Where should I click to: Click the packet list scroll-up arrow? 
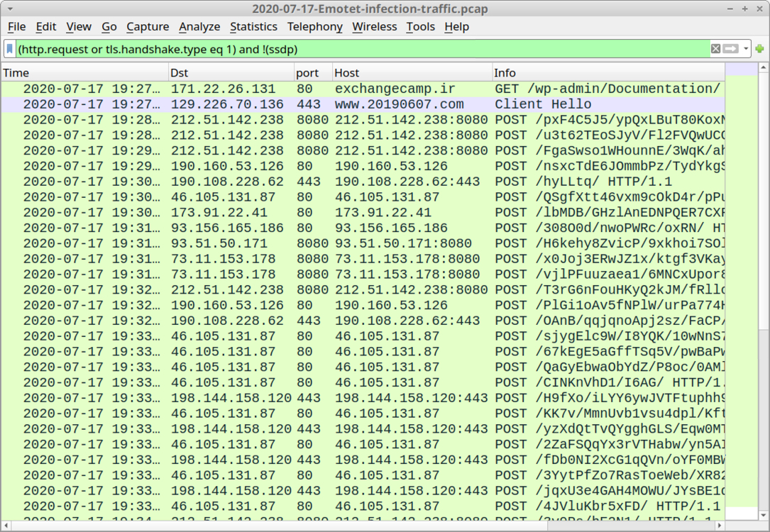click(764, 68)
